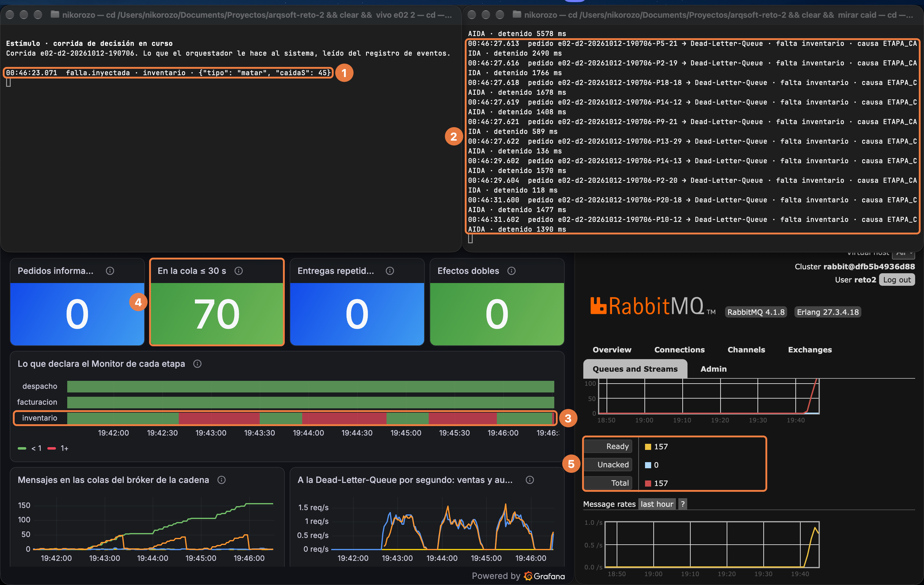This screenshot has width=924, height=585.
Task: Toggle the '1+' red legend series
Action: click(x=58, y=448)
